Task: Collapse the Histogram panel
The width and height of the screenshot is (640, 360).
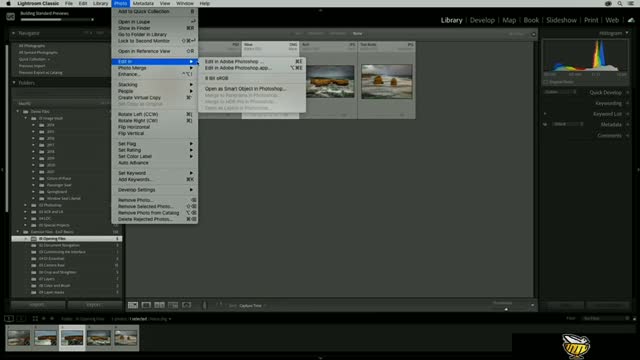Action: (627, 33)
